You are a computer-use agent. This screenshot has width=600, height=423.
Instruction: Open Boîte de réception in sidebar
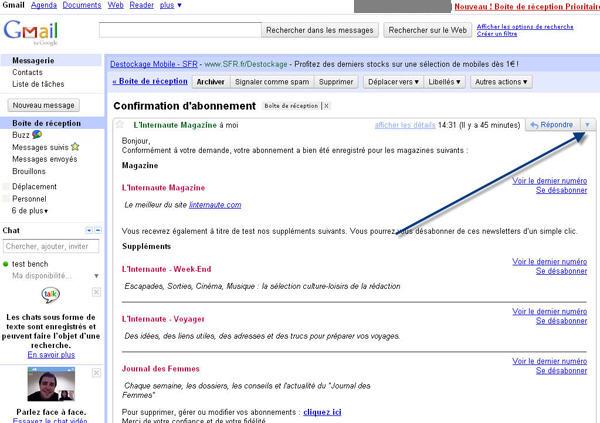click(47, 123)
